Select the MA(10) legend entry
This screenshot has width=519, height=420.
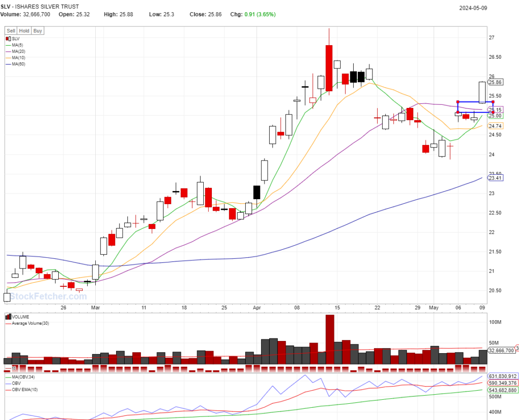coord(16,58)
